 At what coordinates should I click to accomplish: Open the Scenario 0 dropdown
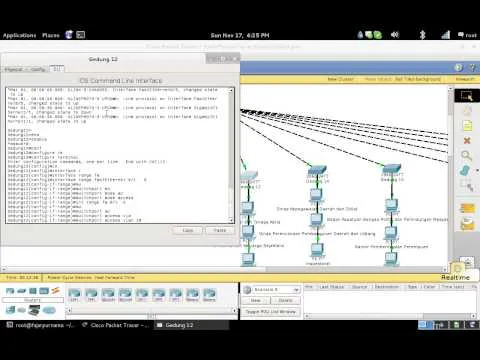[x=276, y=290]
